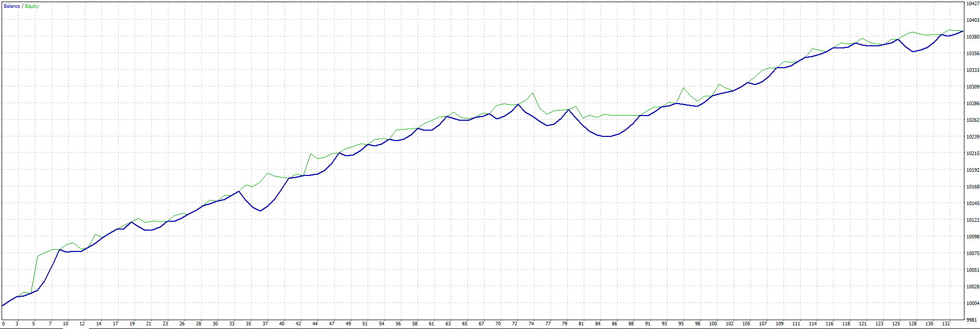Image resolution: width=980 pixels, height=329 pixels.
Task: Select trade number 35 on x-axis
Action: [x=249, y=324]
